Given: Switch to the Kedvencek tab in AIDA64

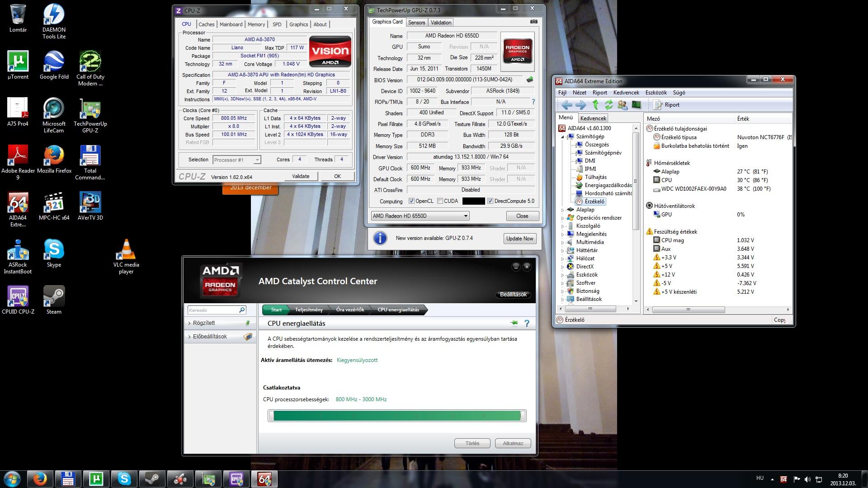Looking at the screenshot, I should click(x=593, y=118).
